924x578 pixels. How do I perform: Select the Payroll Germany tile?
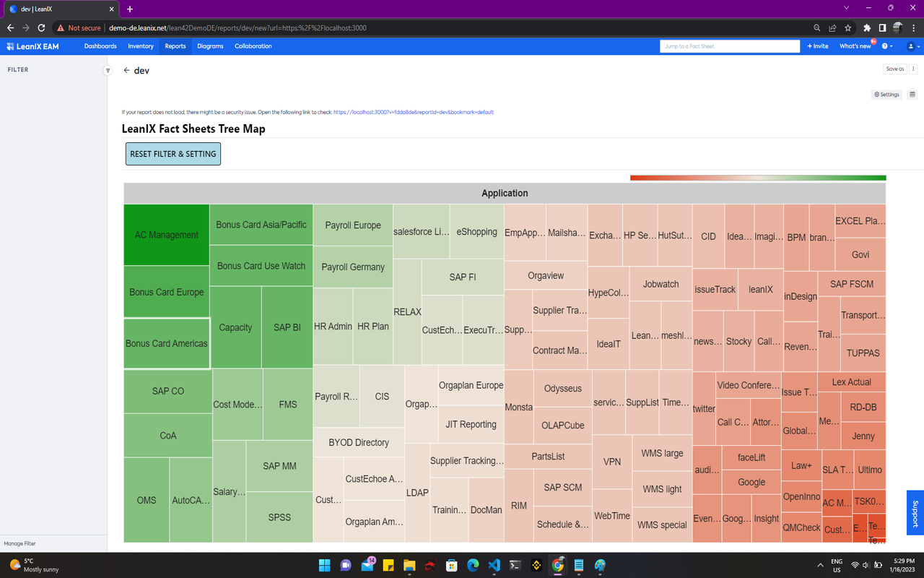353,267
